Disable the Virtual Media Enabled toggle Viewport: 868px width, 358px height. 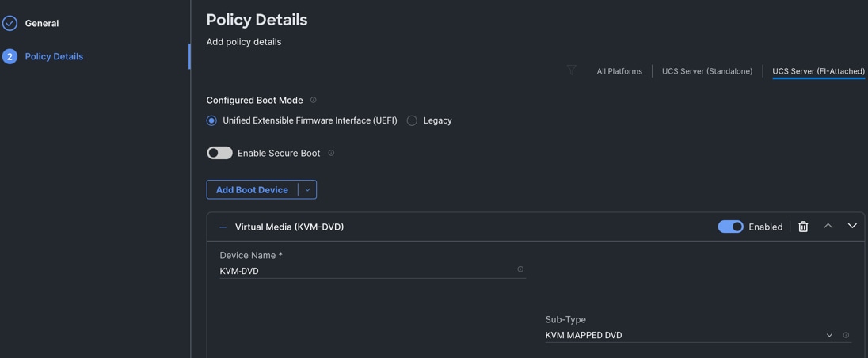pyautogui.click(x=730, y=227)
